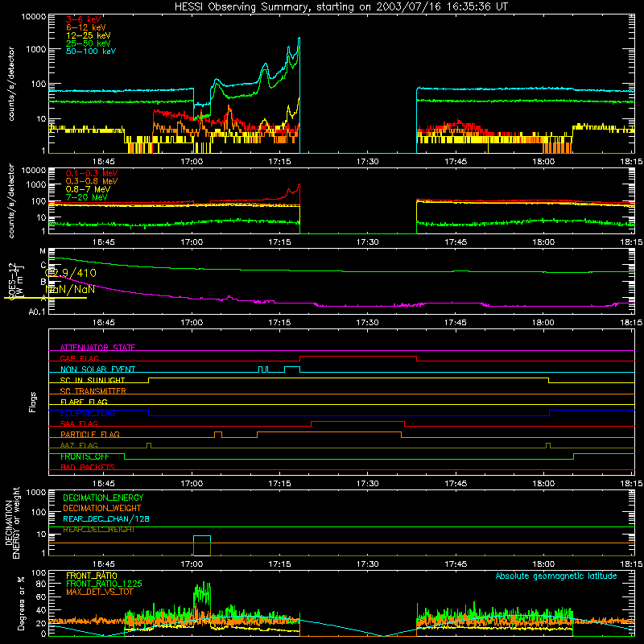This screenshot has height=644, width=644.
Task: Click the raised red SAA_FLAG segment
Action: coord(357,422)
